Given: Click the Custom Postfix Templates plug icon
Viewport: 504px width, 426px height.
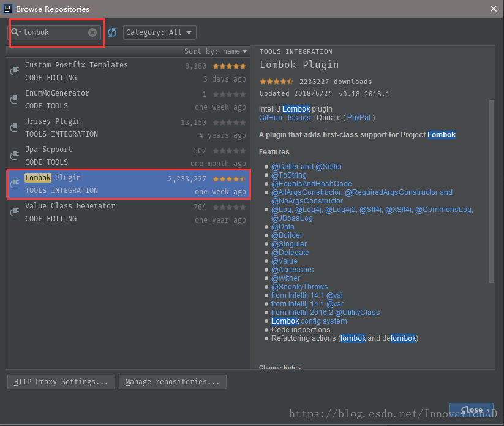Looking at the screenshot, I should (x=15, y=70).
